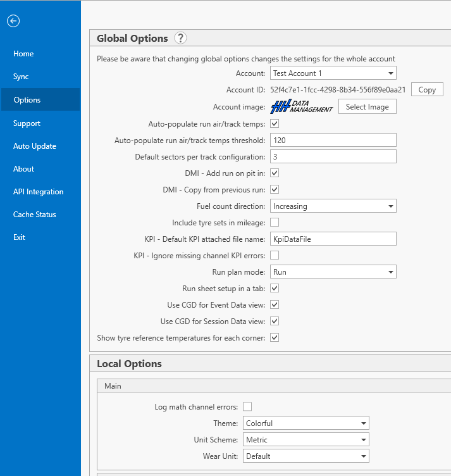The width and height of the screenshot is (451, 476).
Task: Click the back arrow icon
Action: pos(13,21)
